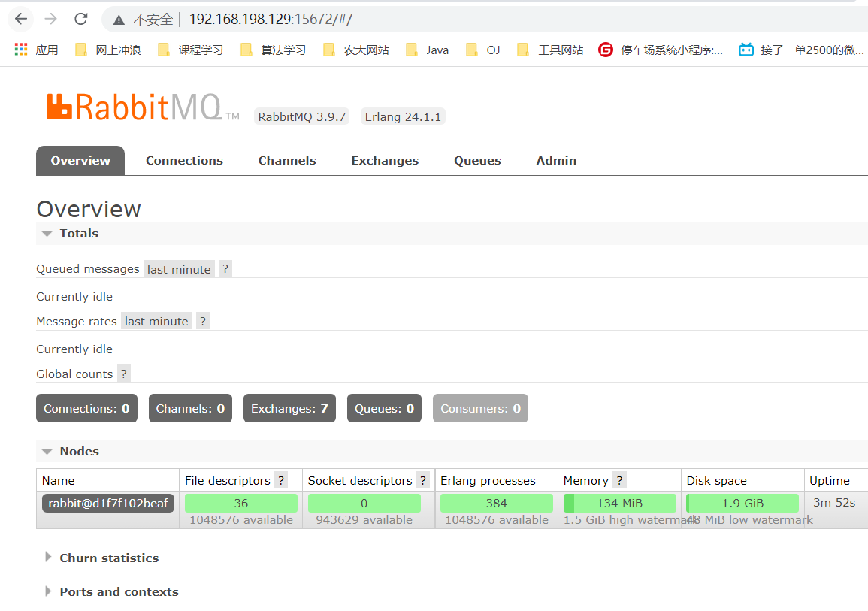Click the Erlang processes 384 usage bar
Screen dimensions: 868x611
click(496, 503)
